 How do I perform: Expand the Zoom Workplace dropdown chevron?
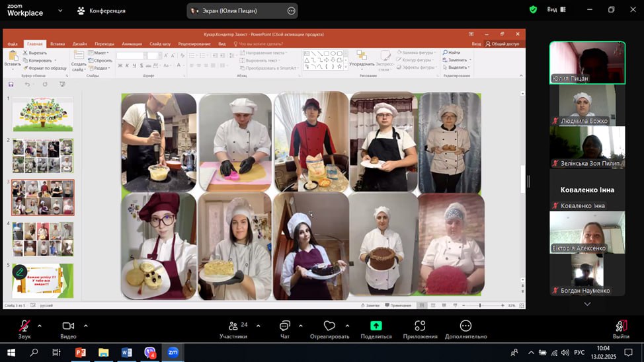click(x=60, y=11)
